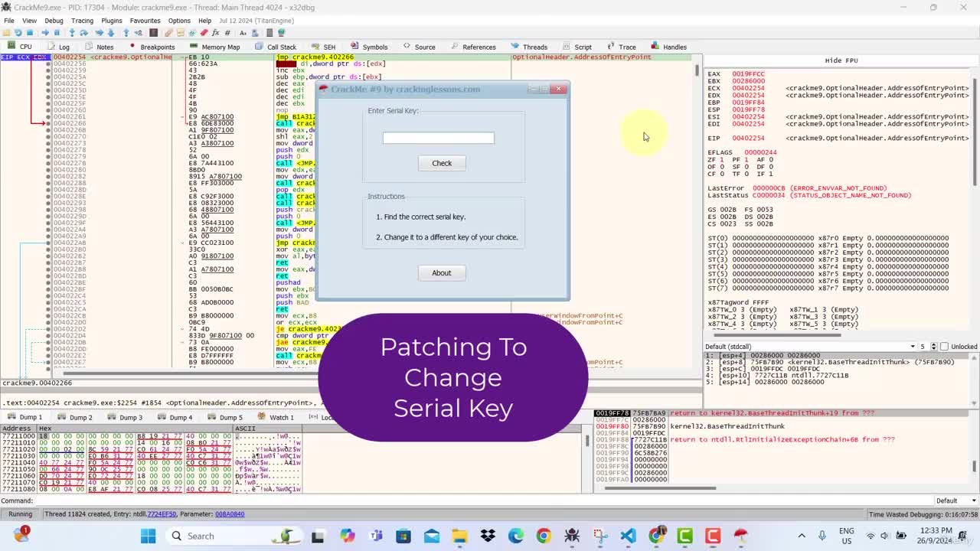Image resolution: width=980 pixels, height=551 pixels.
Task: Open the Labels toolbar icon
Action: click(x=191, y=33)
